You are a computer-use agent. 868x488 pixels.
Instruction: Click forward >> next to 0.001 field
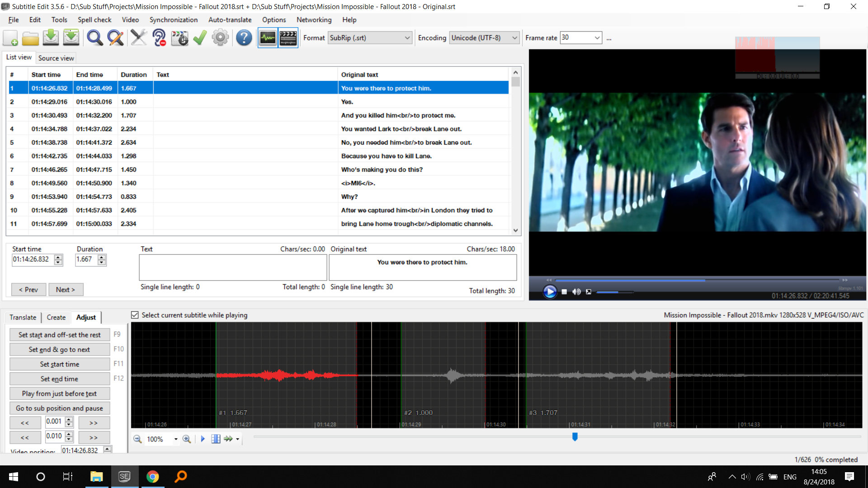pyautogui.click(x=94, y=423)
